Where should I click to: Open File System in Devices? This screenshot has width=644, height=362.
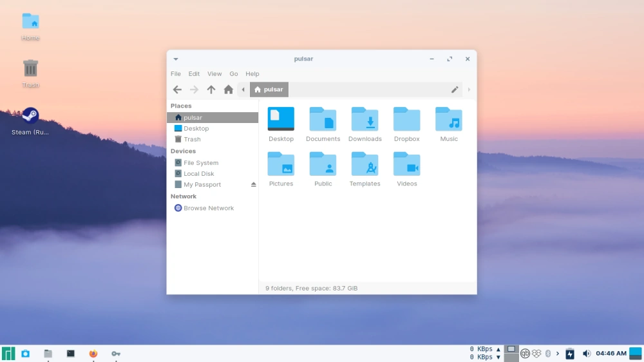(x=213, y=163)
